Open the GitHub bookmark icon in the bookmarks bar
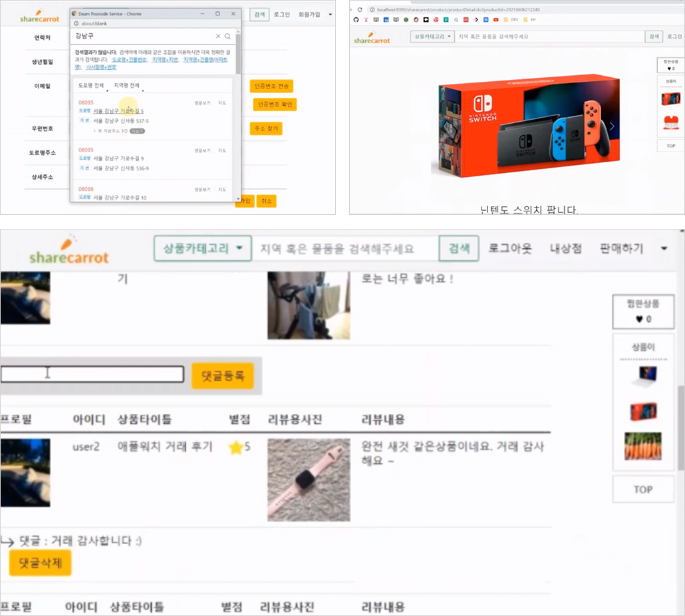The width and height of the screenshot is (685, 616). pos(356,20)
